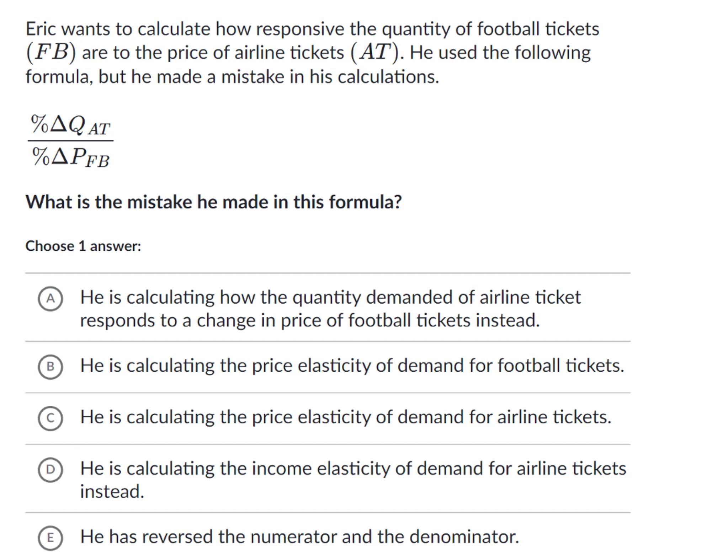Click the phrase 'He used the following'
Image resolution: width=728 pixels, height=560 pixels.
click(500, 53)
